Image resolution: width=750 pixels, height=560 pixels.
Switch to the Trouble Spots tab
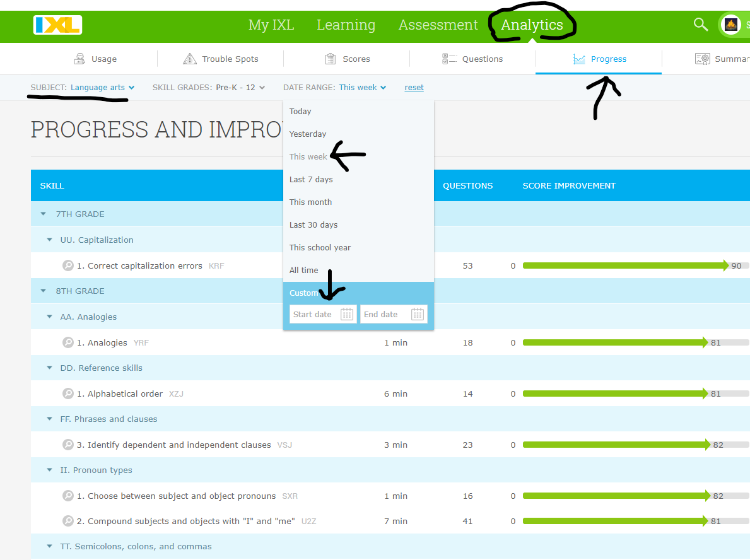pos(221,59)
